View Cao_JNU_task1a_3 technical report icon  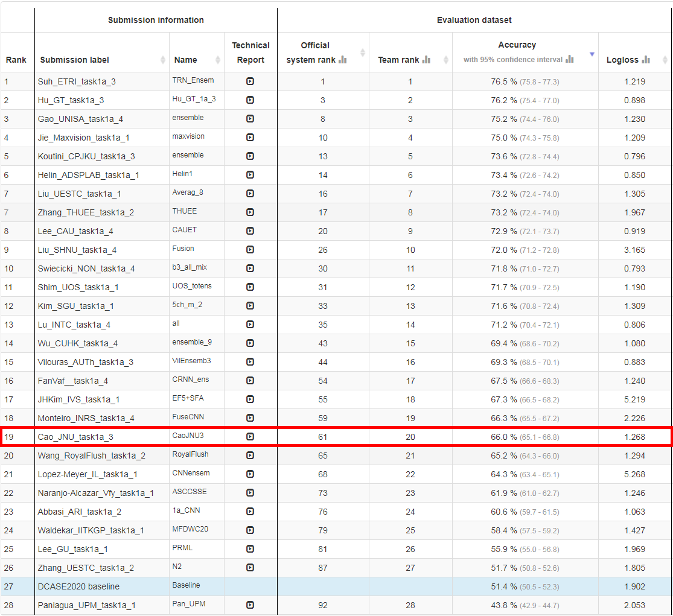click(x=250, y=437)
